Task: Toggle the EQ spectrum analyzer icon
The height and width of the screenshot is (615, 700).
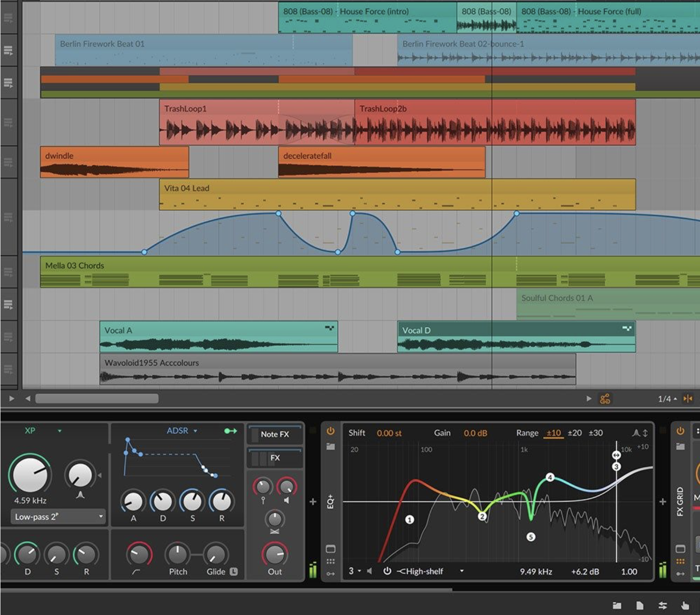Action: tap(636, 433)
